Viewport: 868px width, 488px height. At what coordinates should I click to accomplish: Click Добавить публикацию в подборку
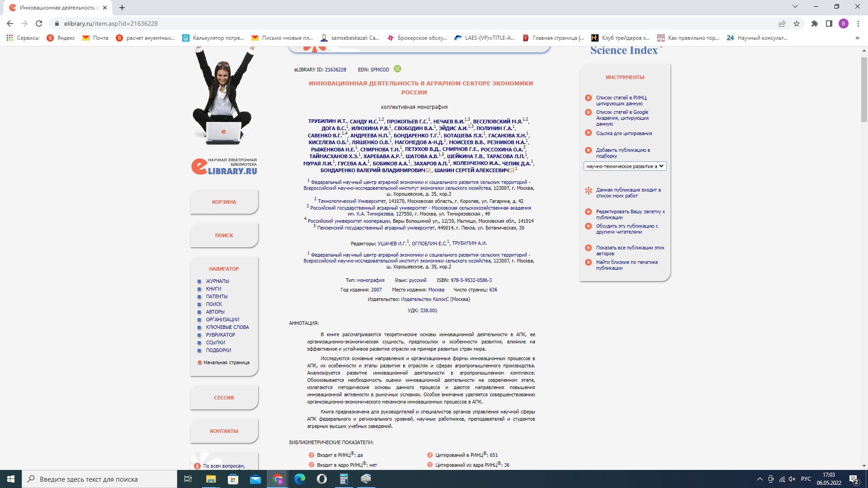point(623,153)
